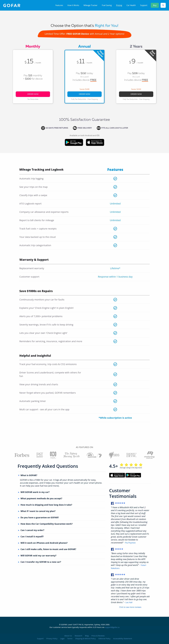This screenshot has width=169, height=644.
Task: Collapse the 'What is GOFAR?' question
Action: coord(29,476)
